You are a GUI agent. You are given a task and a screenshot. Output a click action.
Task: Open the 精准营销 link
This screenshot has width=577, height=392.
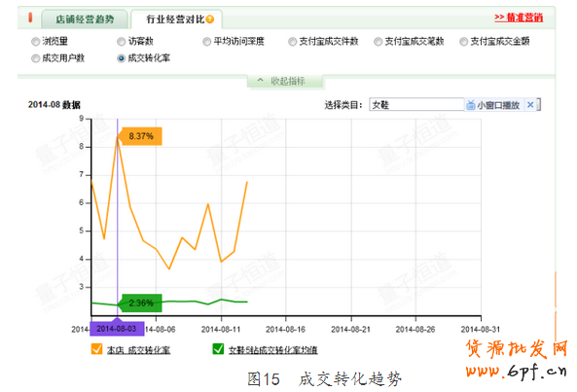519,18
